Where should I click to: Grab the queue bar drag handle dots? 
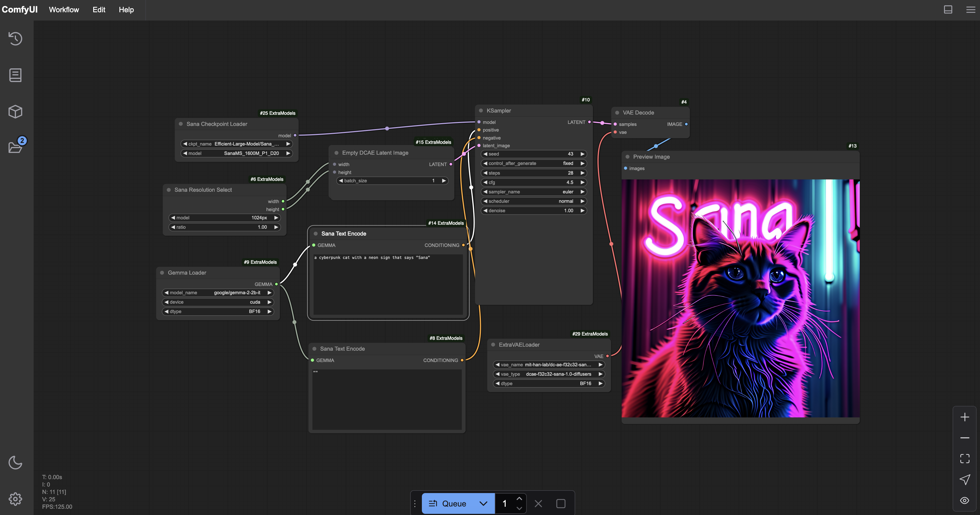pyautogui.click(x=415, y=504)
